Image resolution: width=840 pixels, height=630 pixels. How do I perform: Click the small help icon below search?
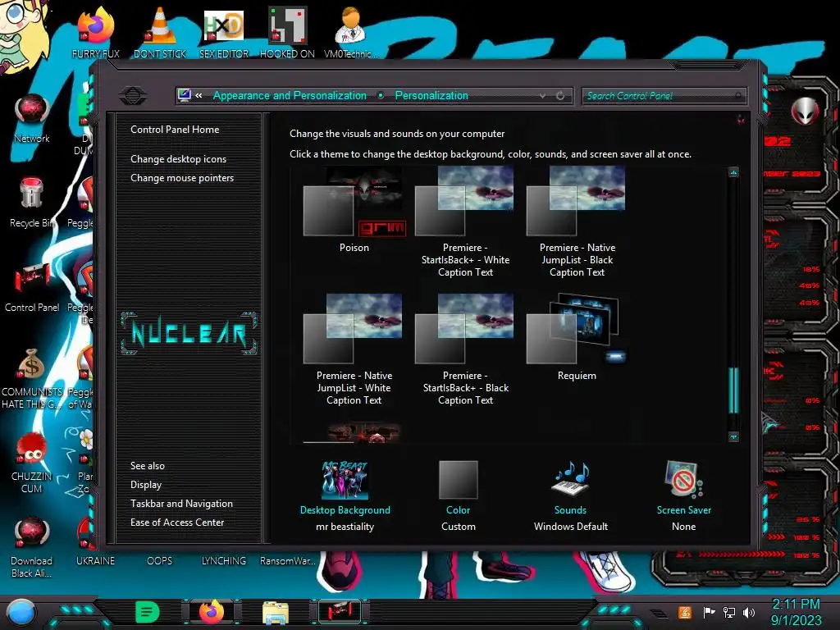coord(741,119)
